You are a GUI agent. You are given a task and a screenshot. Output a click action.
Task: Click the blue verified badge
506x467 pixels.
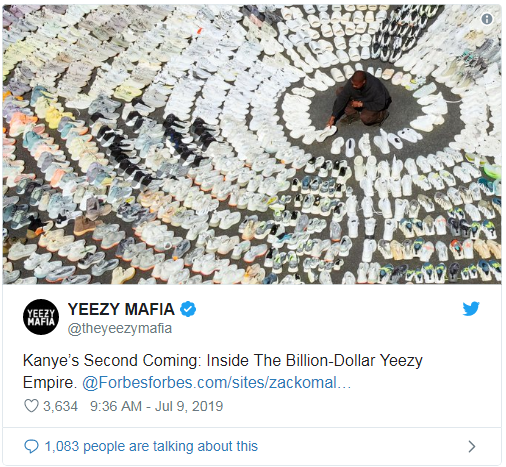coord(188,309)
